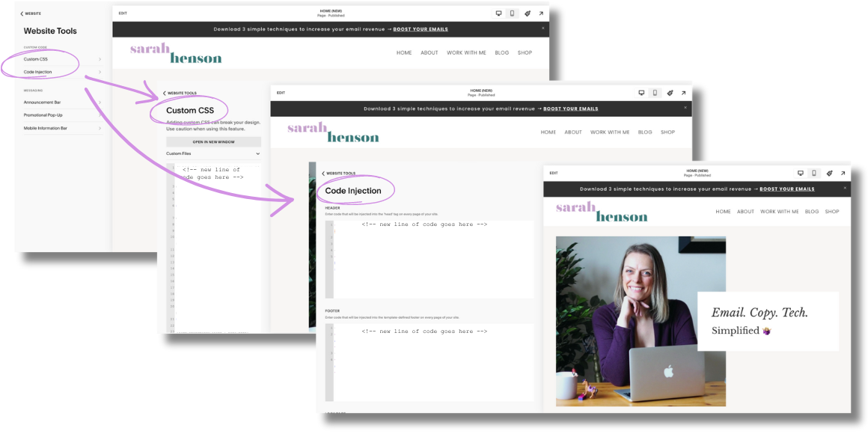Open BLOG nav item in Custom CSS window
The height and width of the screenshot is (434, 868).
645,132
